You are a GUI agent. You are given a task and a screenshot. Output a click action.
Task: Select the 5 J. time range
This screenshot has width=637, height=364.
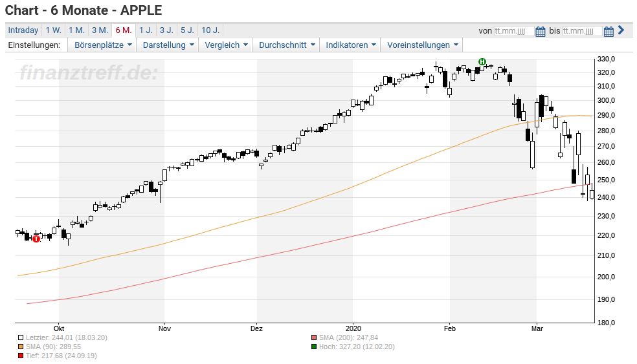[187, 30]
